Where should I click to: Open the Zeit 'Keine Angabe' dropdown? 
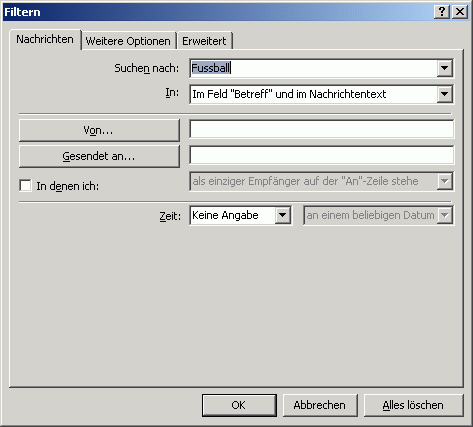[x=241, y=215]
